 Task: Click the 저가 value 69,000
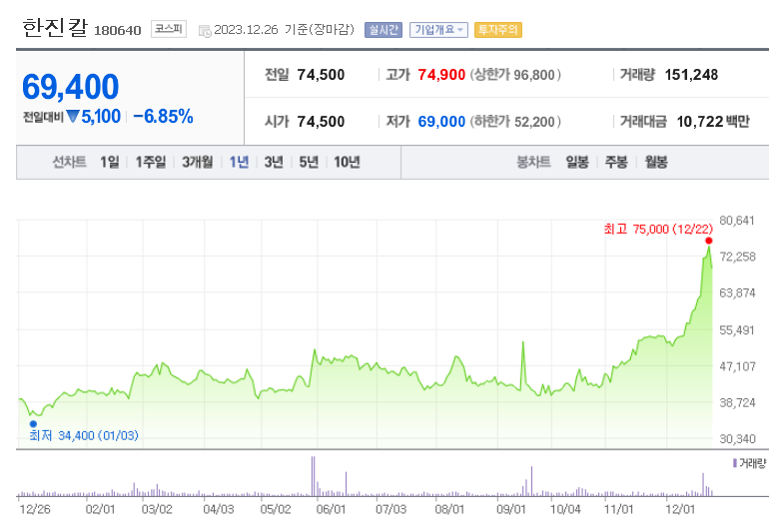pos(441,121)
